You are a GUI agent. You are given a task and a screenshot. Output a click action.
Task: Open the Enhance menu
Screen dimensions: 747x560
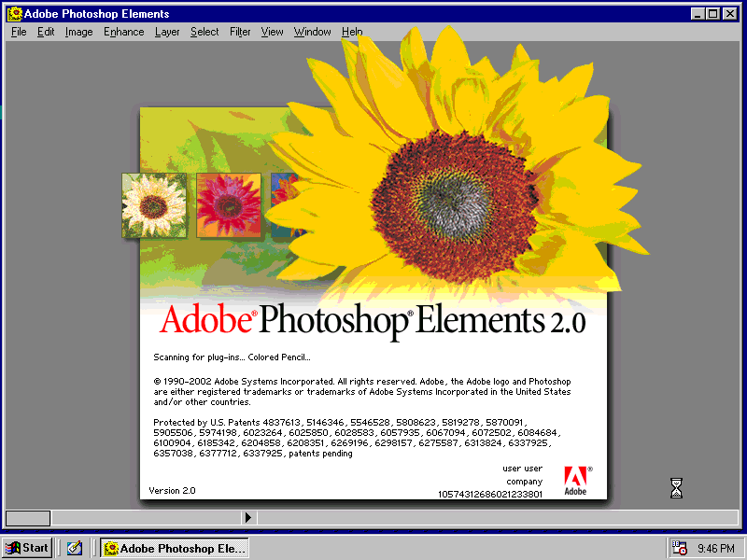point(123,32)
